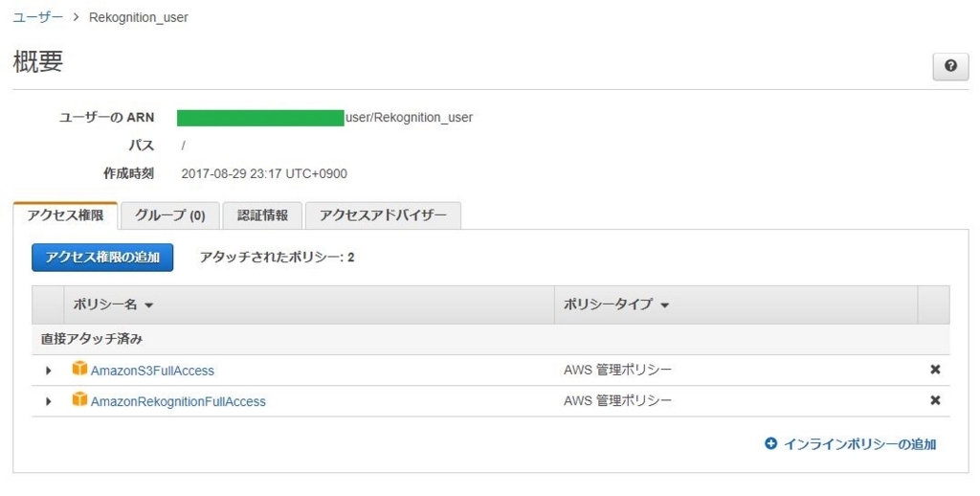This screenshot has width=980, height=496.
Task: Sort by ポリシータイプ column arrow
Action: [664, 305]
